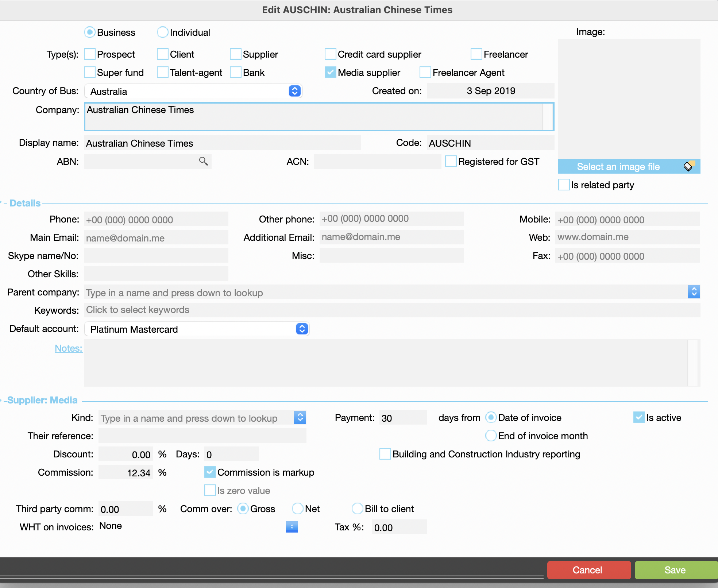Enable Building and Construction Industry reporting
The width and height of the screenshot is (718, 588).
click(x=385, y=454)
